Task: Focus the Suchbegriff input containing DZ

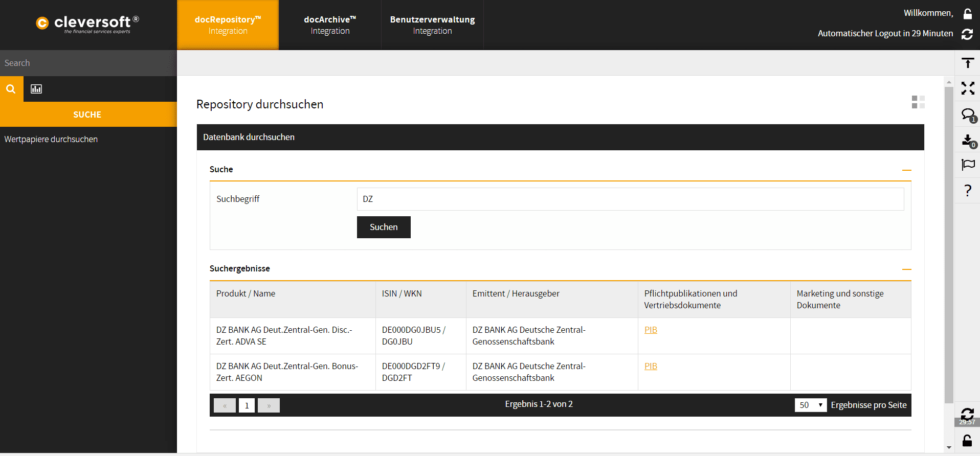Action: [x=630, y=199]
